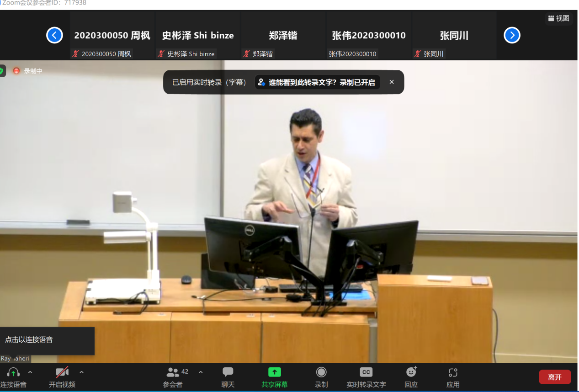Viewport: 579px width, 392px height.
Task: Expand participants options chevron beside 42
Action: click(x=201, y=372)
